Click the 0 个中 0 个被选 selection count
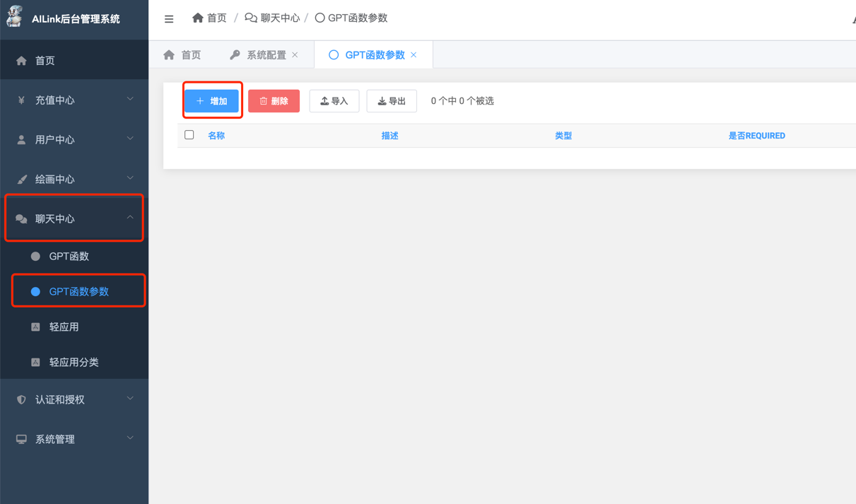 click(462, 101)
